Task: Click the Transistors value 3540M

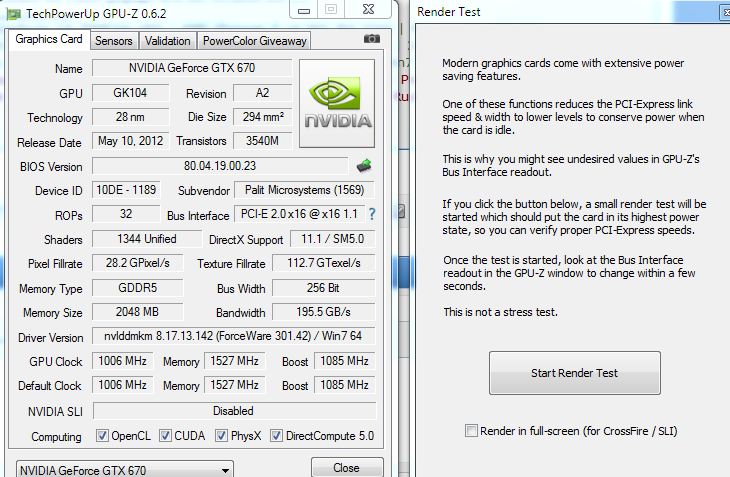Action: pos(263,141)
